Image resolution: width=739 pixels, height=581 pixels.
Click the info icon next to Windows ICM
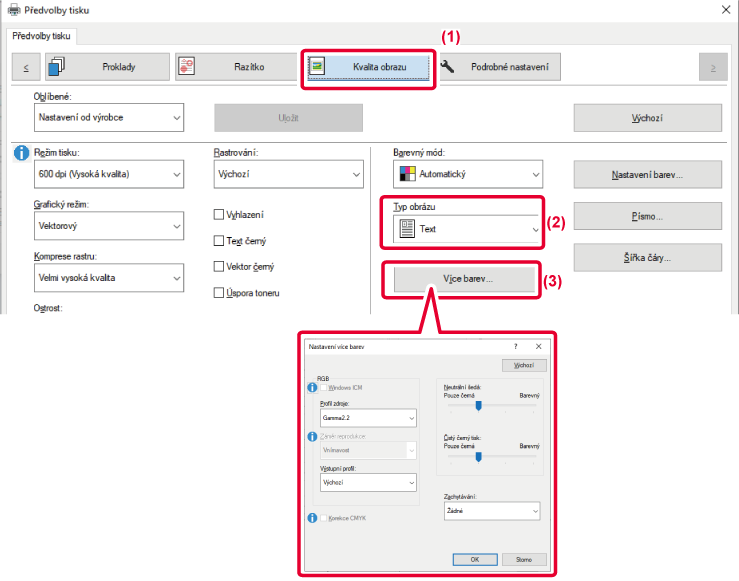click(313, 386)
